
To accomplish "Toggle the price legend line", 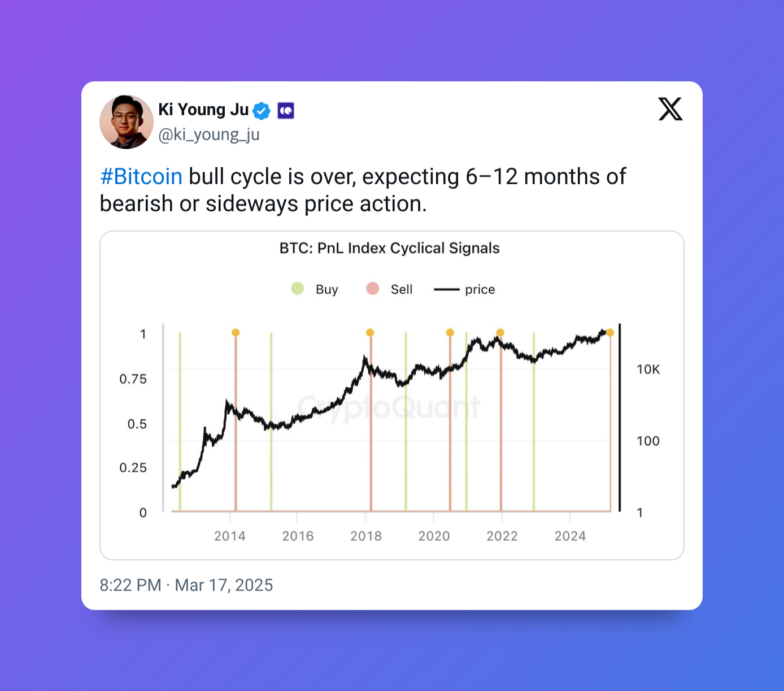I will (446, 289).
